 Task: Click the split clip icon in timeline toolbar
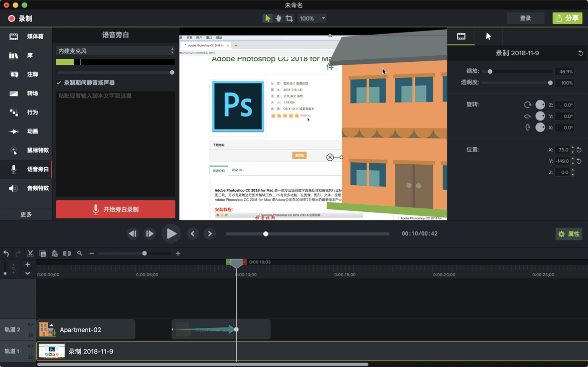click(67, 254)
